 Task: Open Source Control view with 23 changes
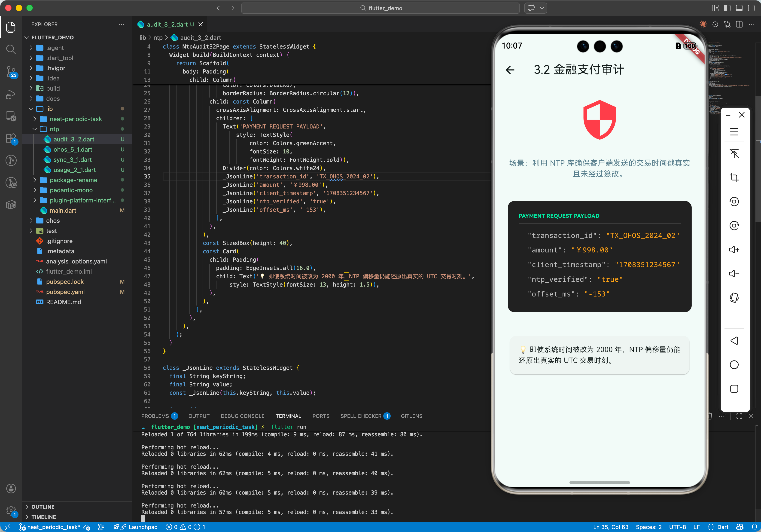click(11, 71)
